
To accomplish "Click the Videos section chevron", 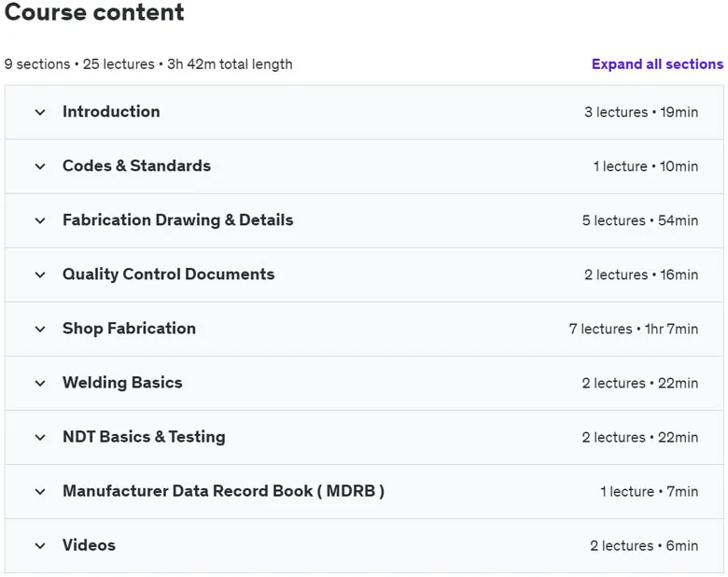I will pyautogui.click(x=40, y=546).
